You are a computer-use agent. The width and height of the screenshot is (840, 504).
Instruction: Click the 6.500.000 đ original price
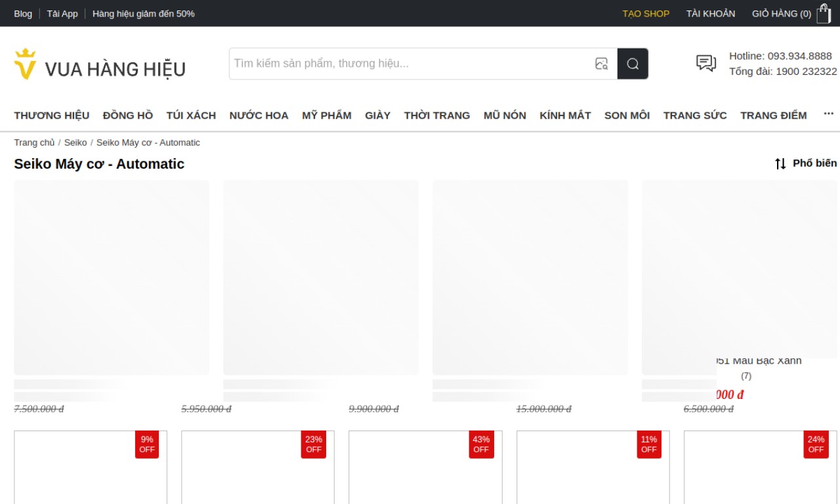pyautogui.click(x=709, y=409)
